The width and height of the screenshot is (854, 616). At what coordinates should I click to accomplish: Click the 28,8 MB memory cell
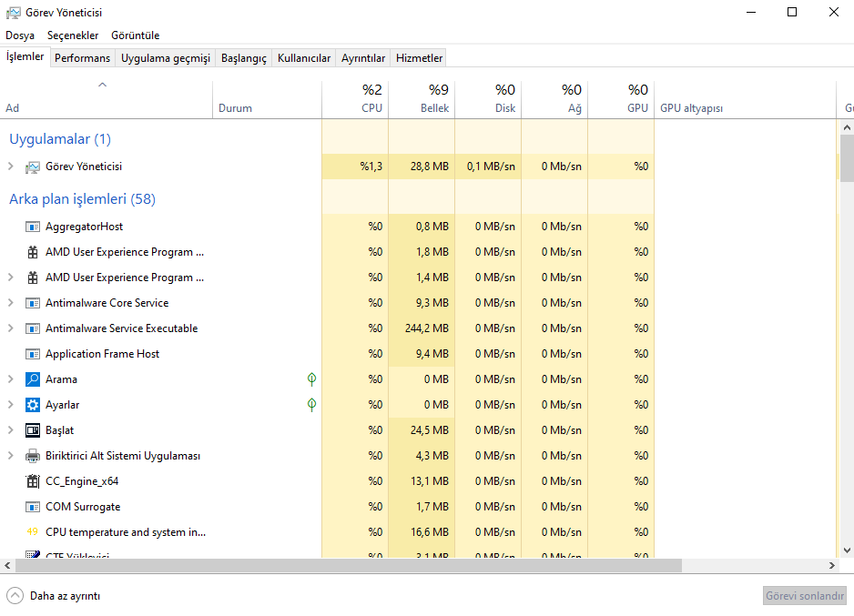422,167
